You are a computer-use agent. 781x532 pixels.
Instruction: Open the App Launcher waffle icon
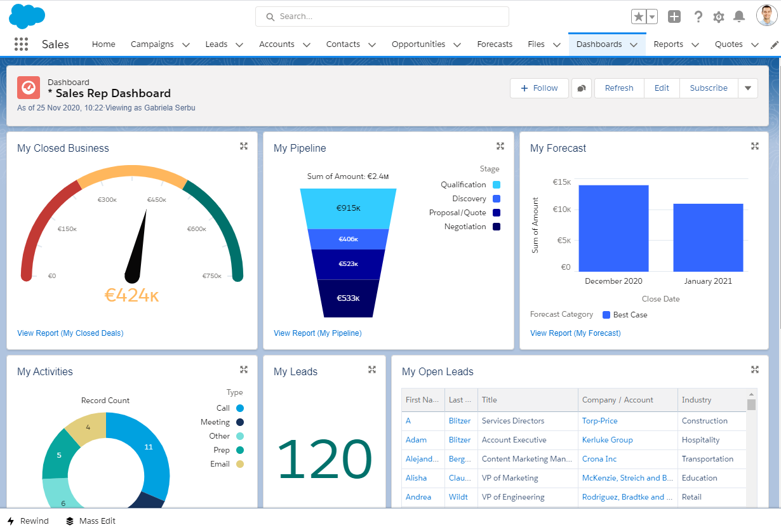[21, 44]
